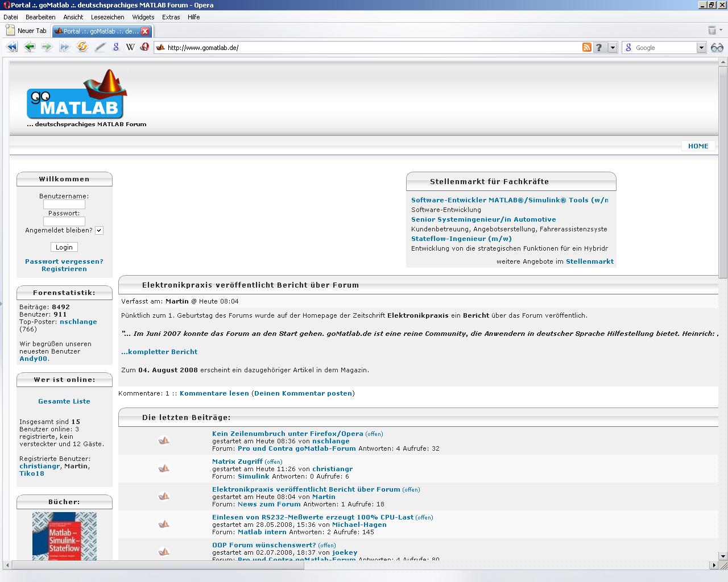
Task: Open the Neuer Tab tab
Action: (x=26, y=31)
